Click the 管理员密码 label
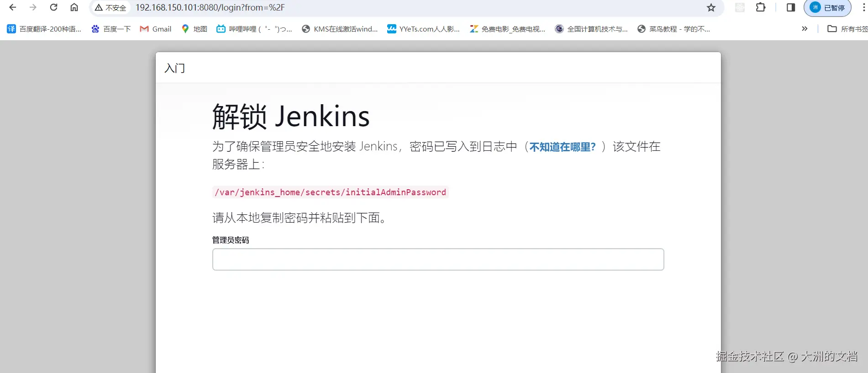868x373 pixels. [x=231, y=240]
